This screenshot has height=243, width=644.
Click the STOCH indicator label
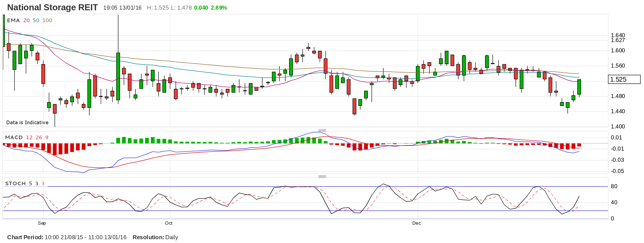click(x=15, y=183)
